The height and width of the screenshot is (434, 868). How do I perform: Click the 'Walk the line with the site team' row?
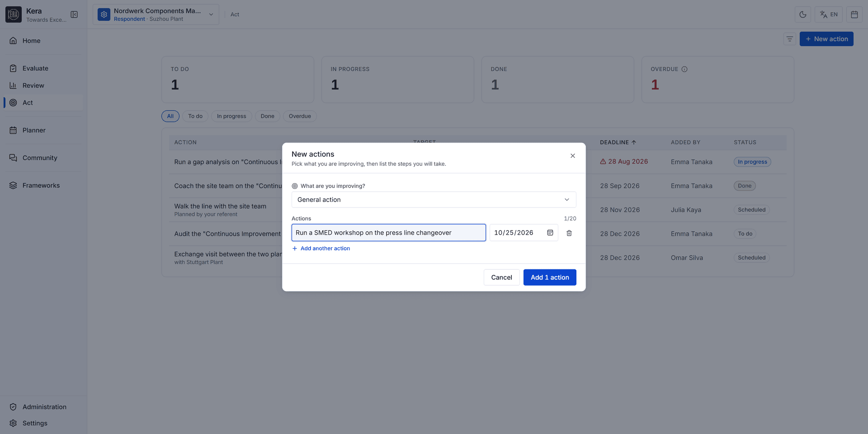click(478, 210)
